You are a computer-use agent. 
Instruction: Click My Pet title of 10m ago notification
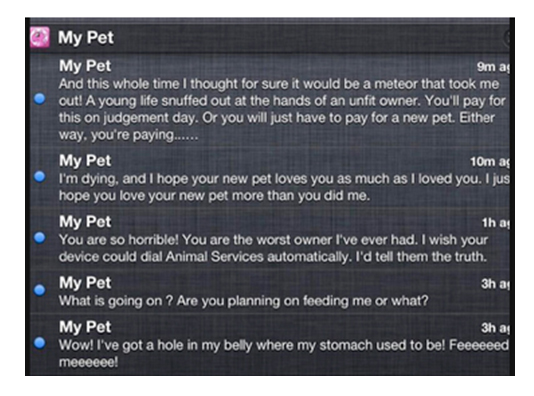85,160
